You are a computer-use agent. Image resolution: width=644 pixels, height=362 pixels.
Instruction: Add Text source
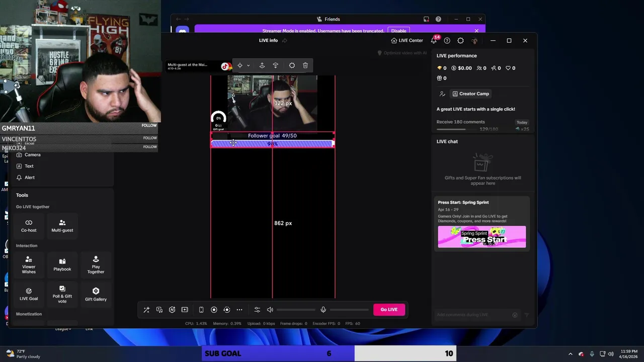[x=25, y=166]
